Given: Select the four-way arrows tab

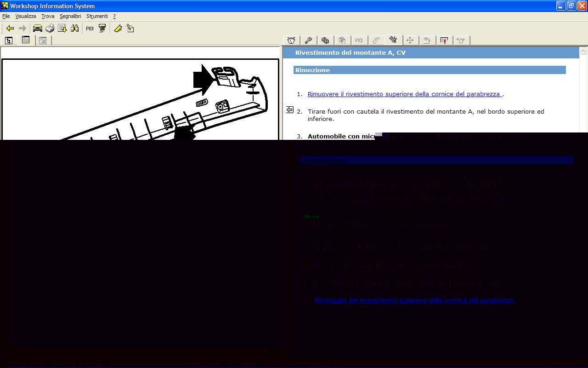Looking at the screenshot, I should (x=410, y=40).
